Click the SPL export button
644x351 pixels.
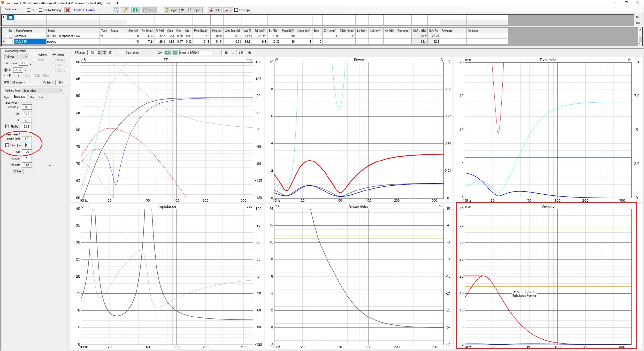214,10
